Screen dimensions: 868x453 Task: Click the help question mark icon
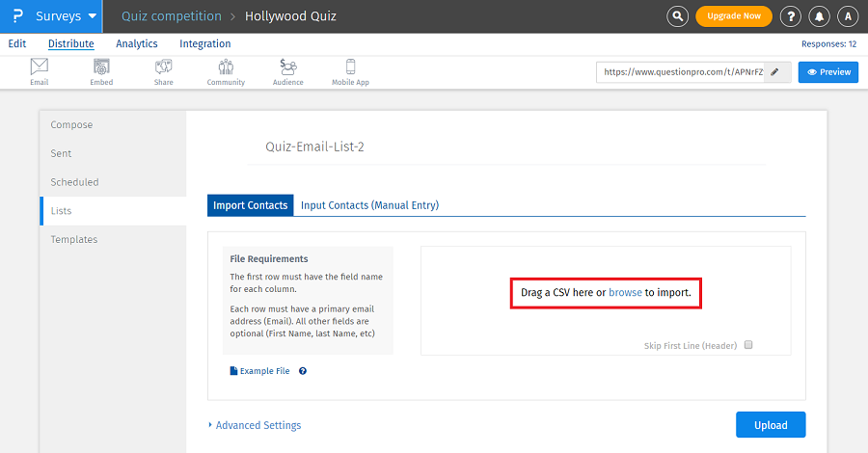[790, 16]
